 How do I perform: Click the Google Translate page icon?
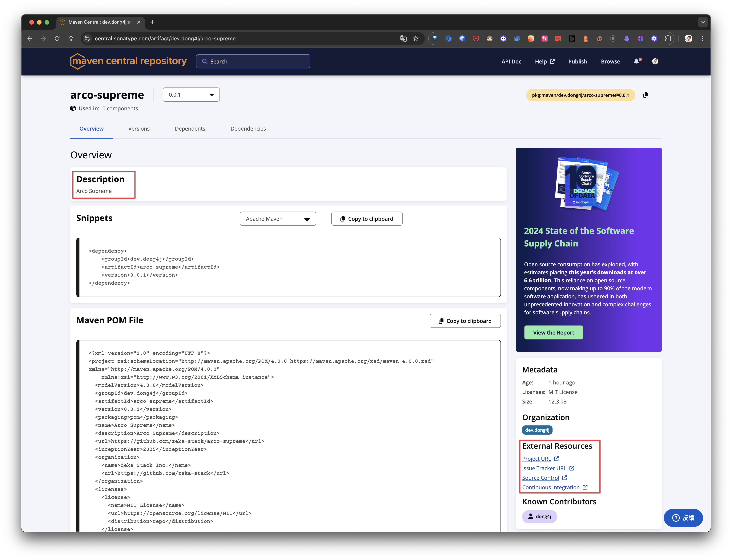pos(403,39)
